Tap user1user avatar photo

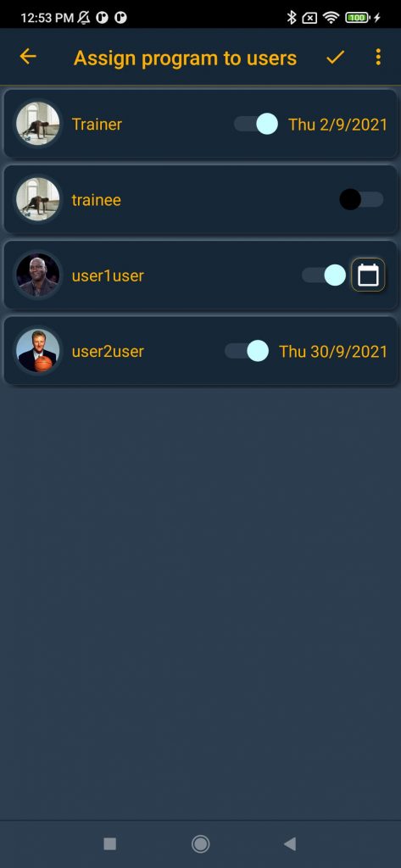pos(37,275)
